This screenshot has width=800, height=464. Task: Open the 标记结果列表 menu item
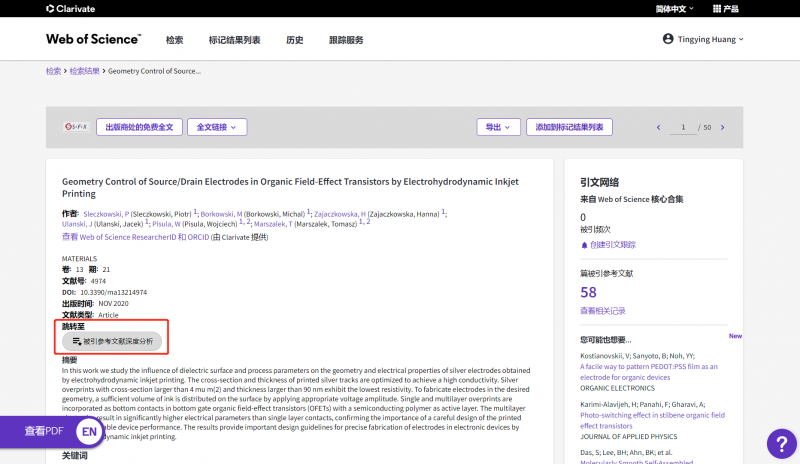[234, 40]
